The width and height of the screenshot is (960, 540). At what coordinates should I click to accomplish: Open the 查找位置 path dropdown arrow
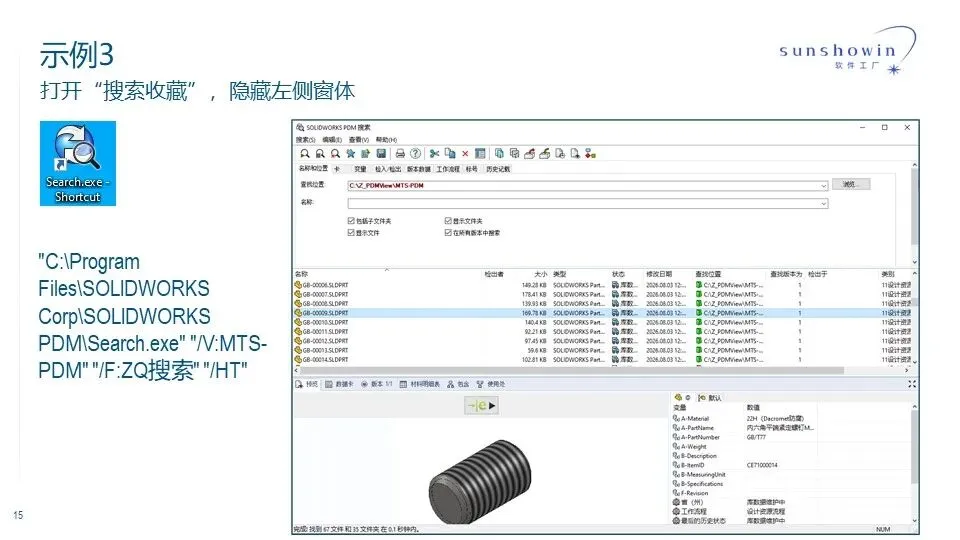[823, 186]
